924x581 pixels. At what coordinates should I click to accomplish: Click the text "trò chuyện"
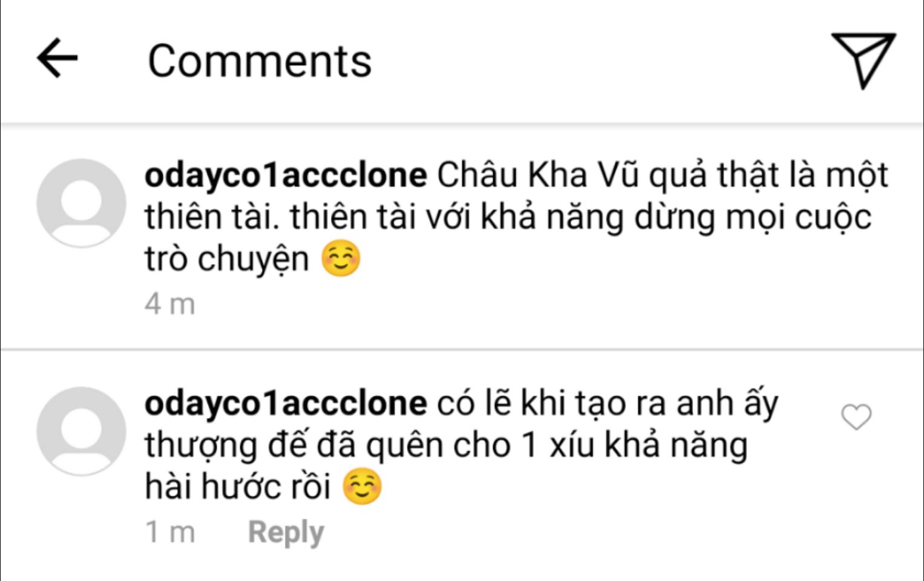pos(227,260)
